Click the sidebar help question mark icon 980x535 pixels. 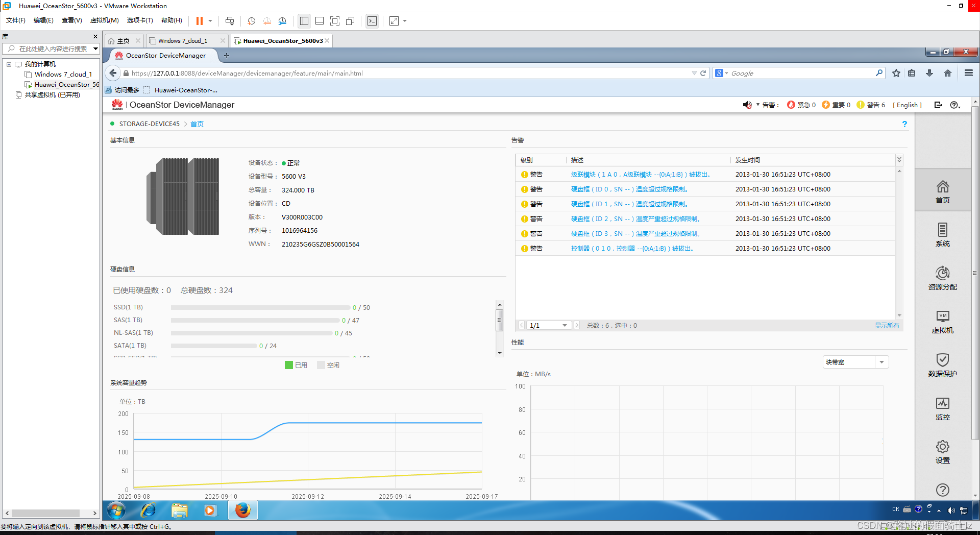point(942,490)
